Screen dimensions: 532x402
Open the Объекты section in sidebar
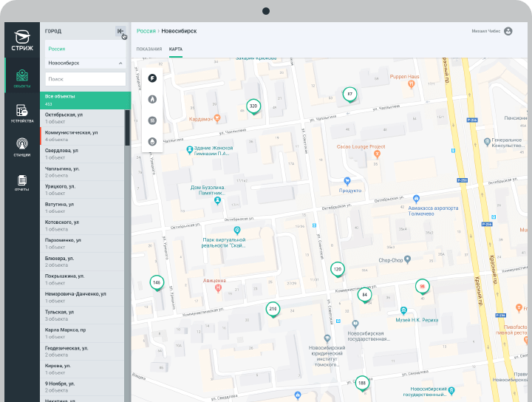tap(22, 79)
